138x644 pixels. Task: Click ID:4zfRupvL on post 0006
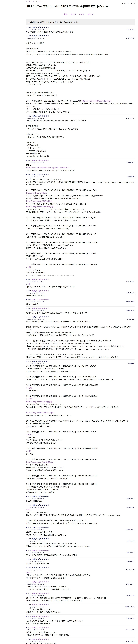[130, 282]
